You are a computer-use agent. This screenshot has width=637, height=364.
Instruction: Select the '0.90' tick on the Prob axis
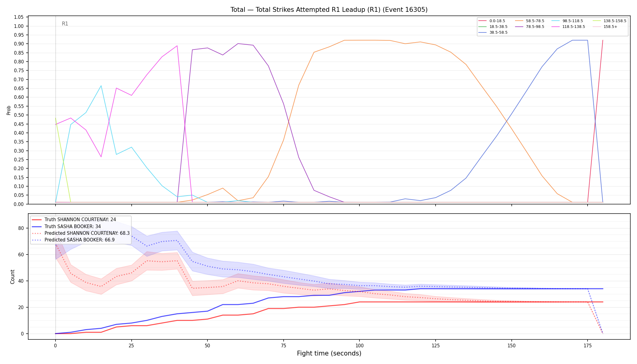pyautogui.click(x=19, y=44)
